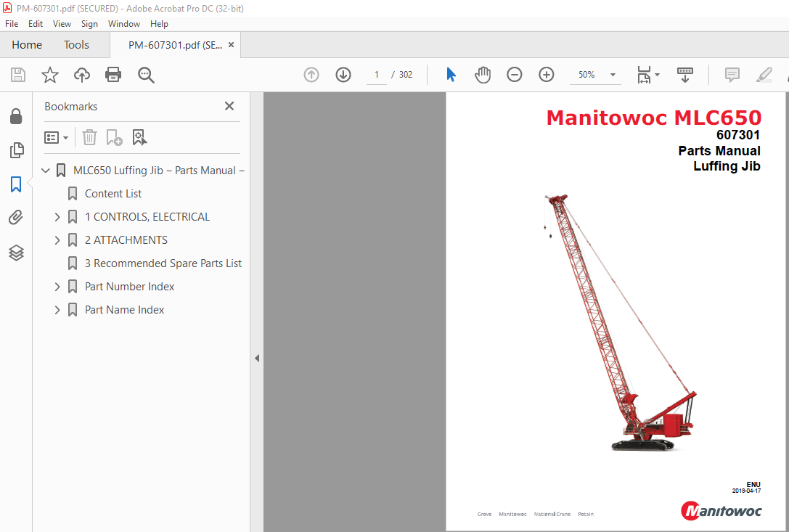Collapse MLC650 Luffing Jib root bookmark

pyautogui.click(x=45, y=171)
